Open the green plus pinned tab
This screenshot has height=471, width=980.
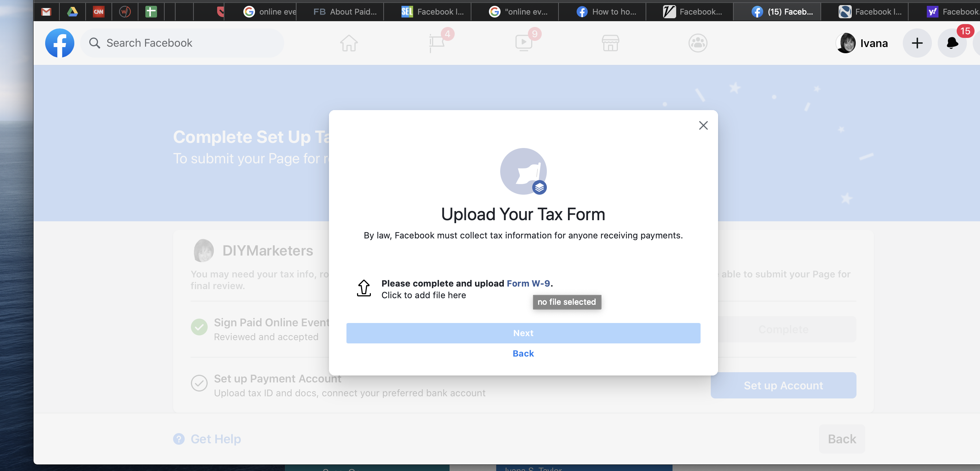click(x=151, y=12)
